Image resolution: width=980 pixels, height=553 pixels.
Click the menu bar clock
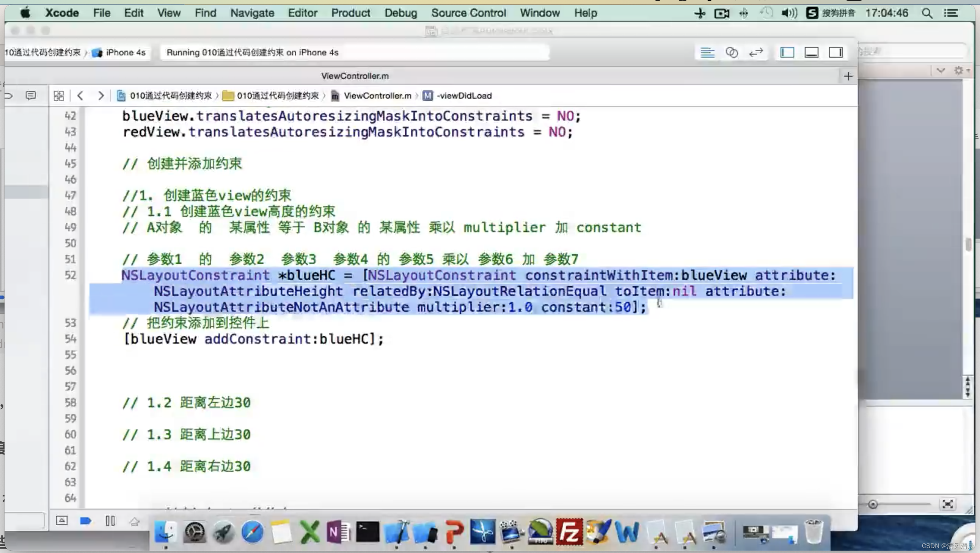[x=887, y=13]
